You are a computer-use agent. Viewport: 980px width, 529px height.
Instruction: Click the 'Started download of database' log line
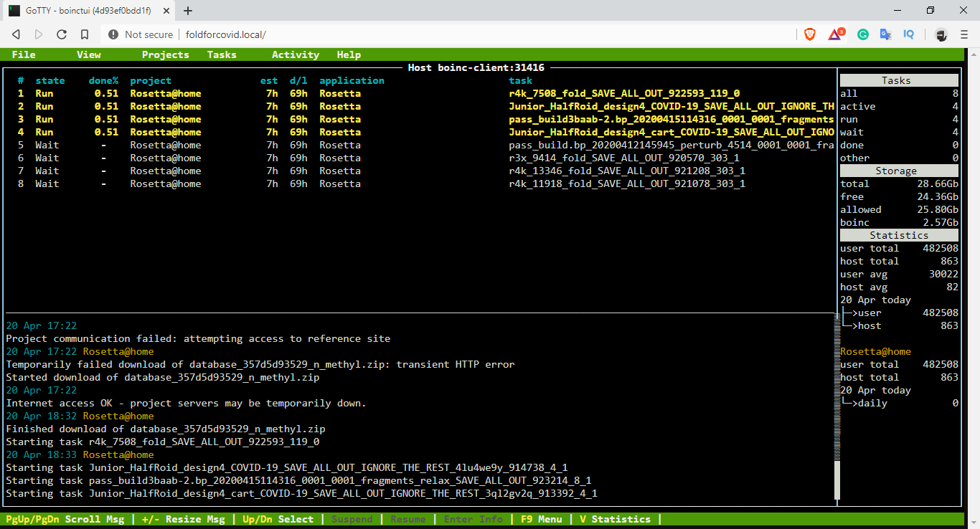pyautogui.click(x=163, y=377)
